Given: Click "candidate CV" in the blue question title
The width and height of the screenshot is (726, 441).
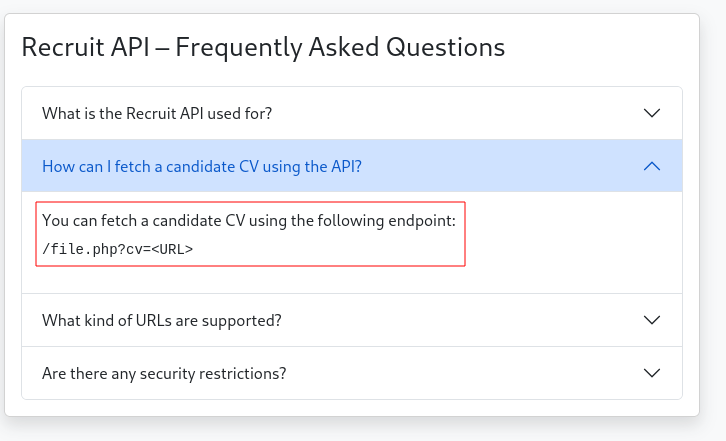Looking at the screenshot, I should pos(212,166).
